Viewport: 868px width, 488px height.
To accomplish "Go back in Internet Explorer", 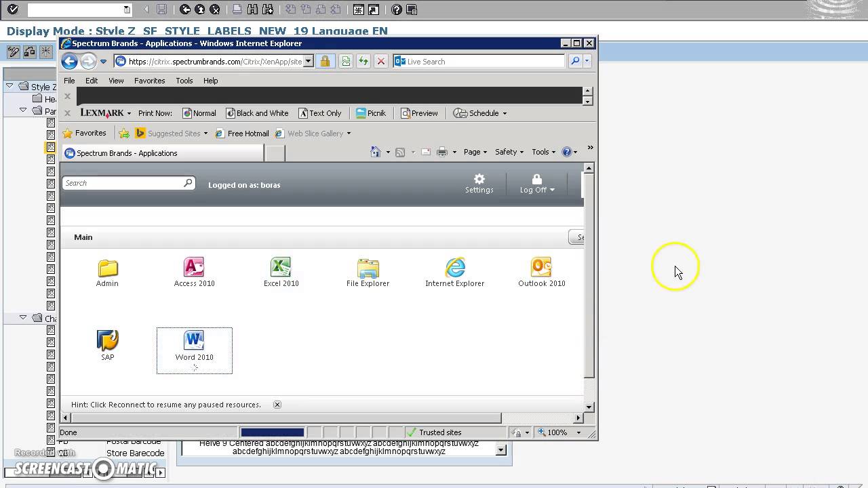I will [x=69, y=61].
